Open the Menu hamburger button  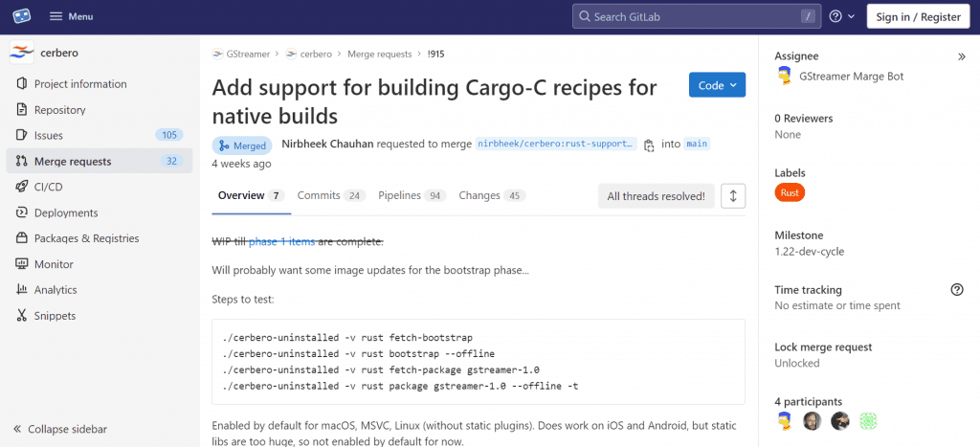pyautogui.click(x=71, y=17)
